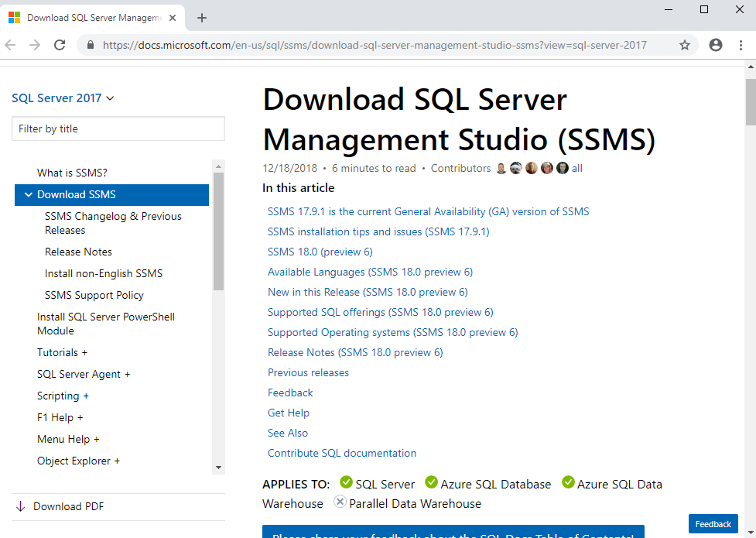Click the Download PDF arrow icon
The height and width of the screenshot is (538, 756).
[x=21, y=506]
